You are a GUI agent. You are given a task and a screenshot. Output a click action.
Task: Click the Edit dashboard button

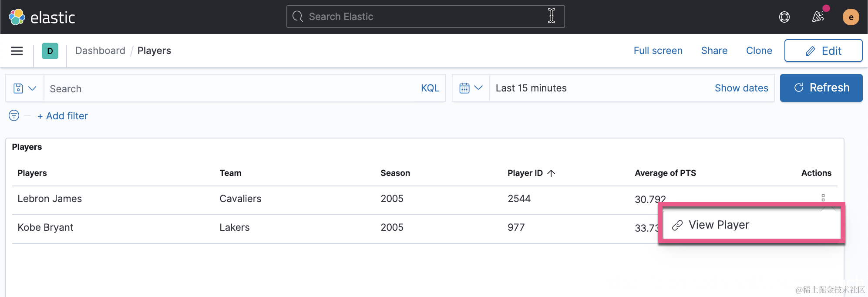pos(823,51)
